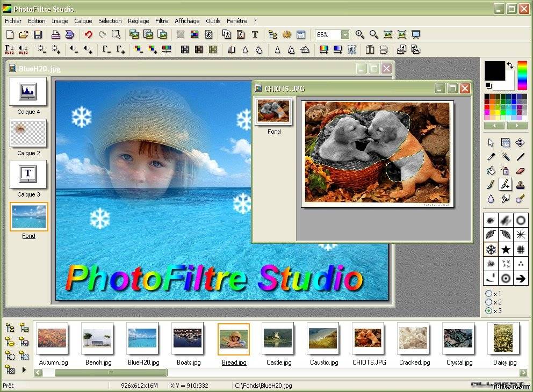Click explorer scrollbar left arrow button
This screenshot has height=392, width=533.
38,373
